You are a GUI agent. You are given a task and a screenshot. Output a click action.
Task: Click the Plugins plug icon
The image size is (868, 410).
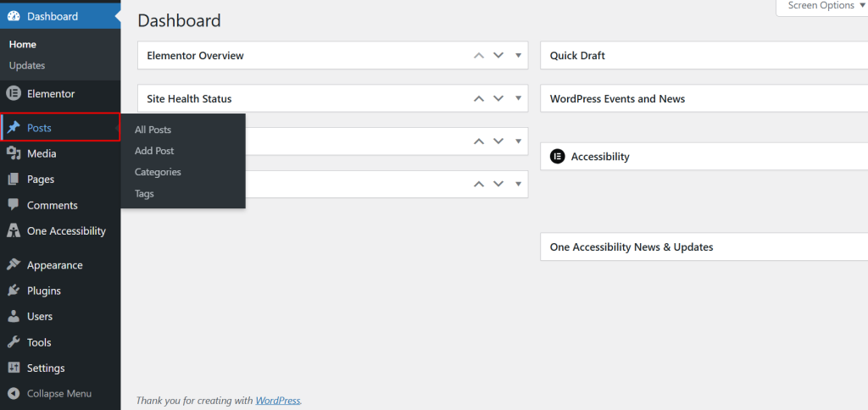(14, 291)
